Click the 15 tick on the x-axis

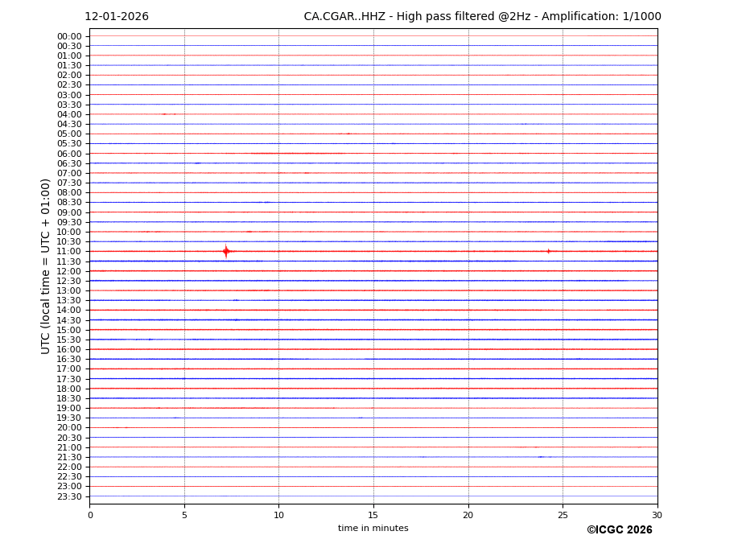point(373,515)
